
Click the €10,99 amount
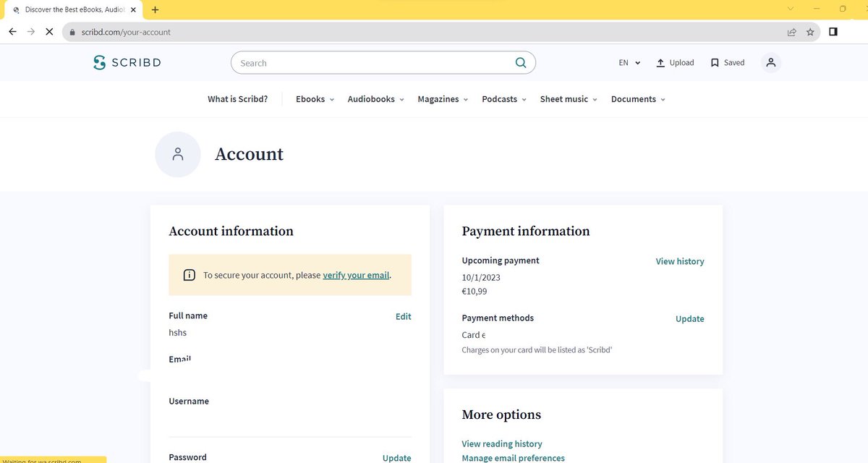coord(475,292)
